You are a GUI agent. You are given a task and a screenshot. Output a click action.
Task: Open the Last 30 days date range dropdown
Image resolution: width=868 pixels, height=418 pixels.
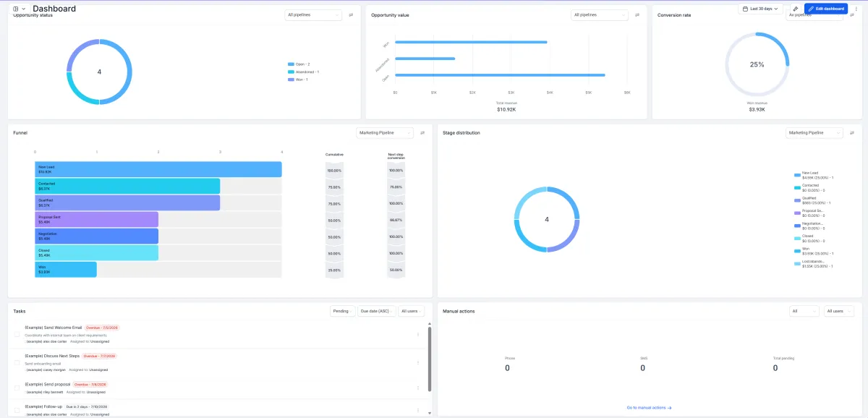click(x=761, y=9)
